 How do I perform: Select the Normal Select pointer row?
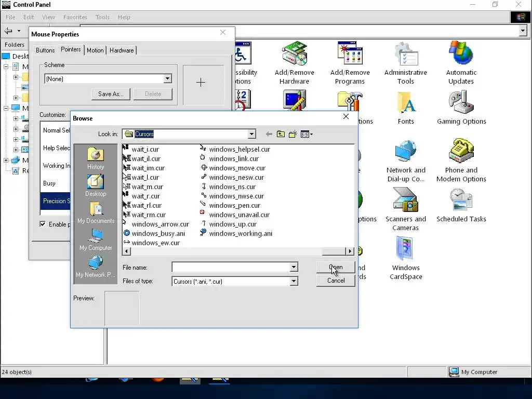[x=55, y=130]
